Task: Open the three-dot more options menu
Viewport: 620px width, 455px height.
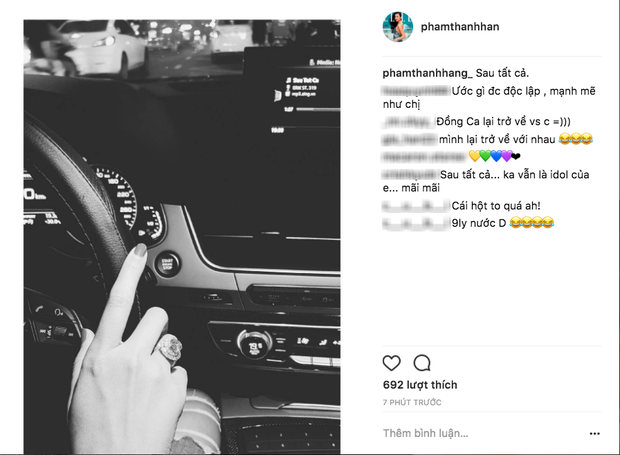Action: (x=595, y=434)
